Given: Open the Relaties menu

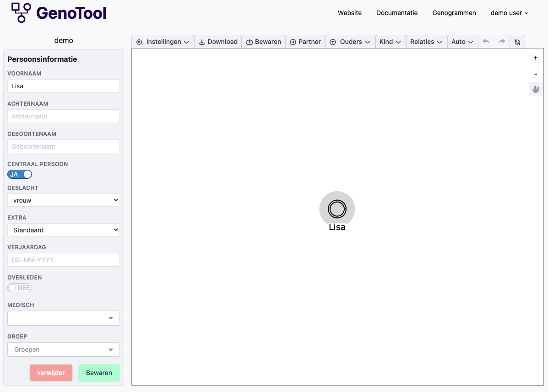Looking at the screenshot, I should [426, 42].
